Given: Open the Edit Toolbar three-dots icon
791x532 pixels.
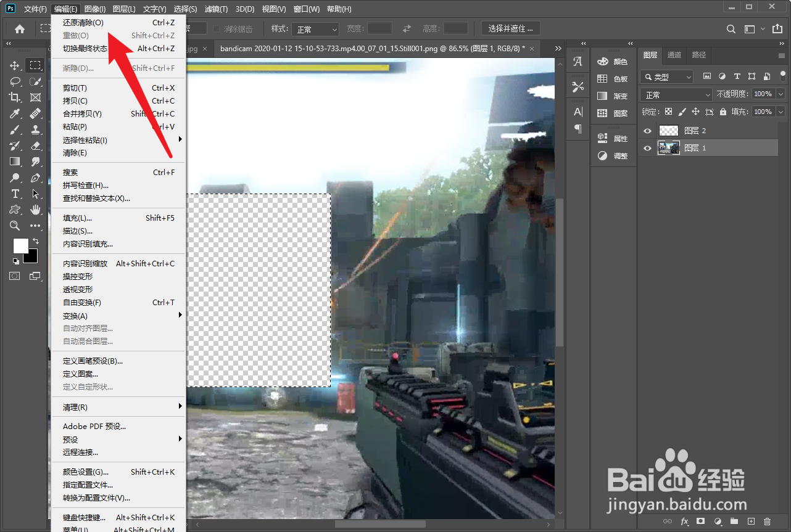Looking at the screenshot, I should 35,226.
